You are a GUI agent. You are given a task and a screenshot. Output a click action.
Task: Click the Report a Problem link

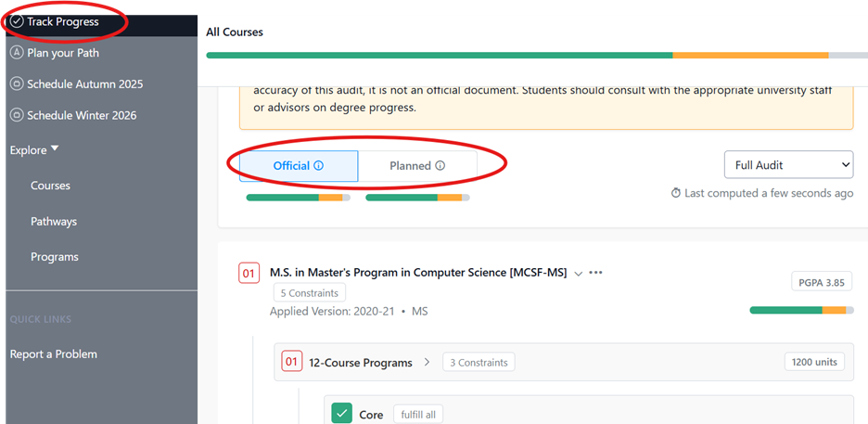pos(53,353)
